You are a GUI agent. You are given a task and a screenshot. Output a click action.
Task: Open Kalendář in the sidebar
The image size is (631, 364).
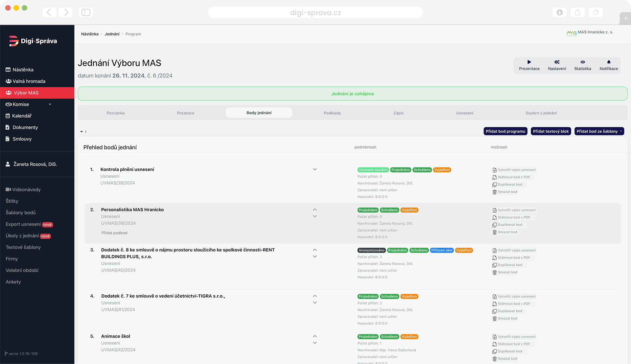pyautogui.click(x=22, y=116)
